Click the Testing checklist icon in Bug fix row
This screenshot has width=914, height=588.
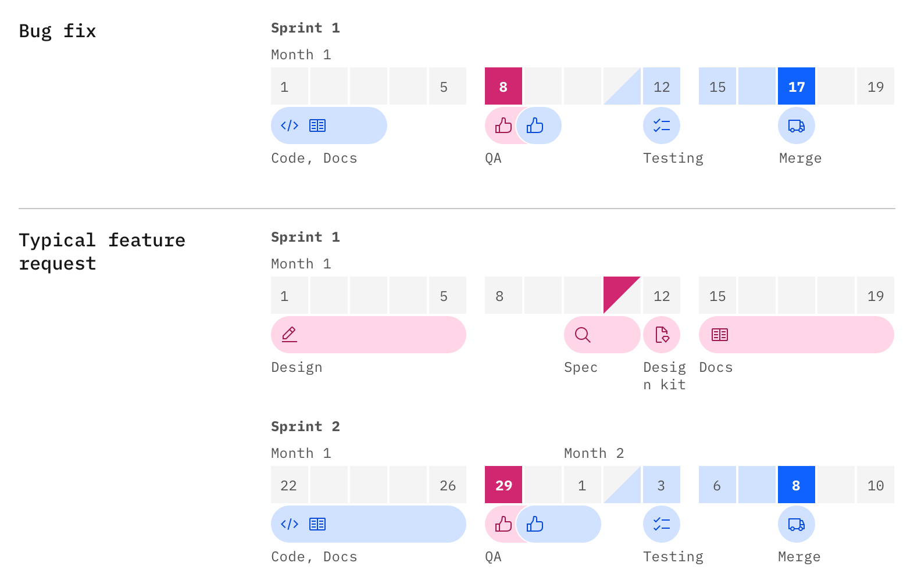click(x=662, y=126)
